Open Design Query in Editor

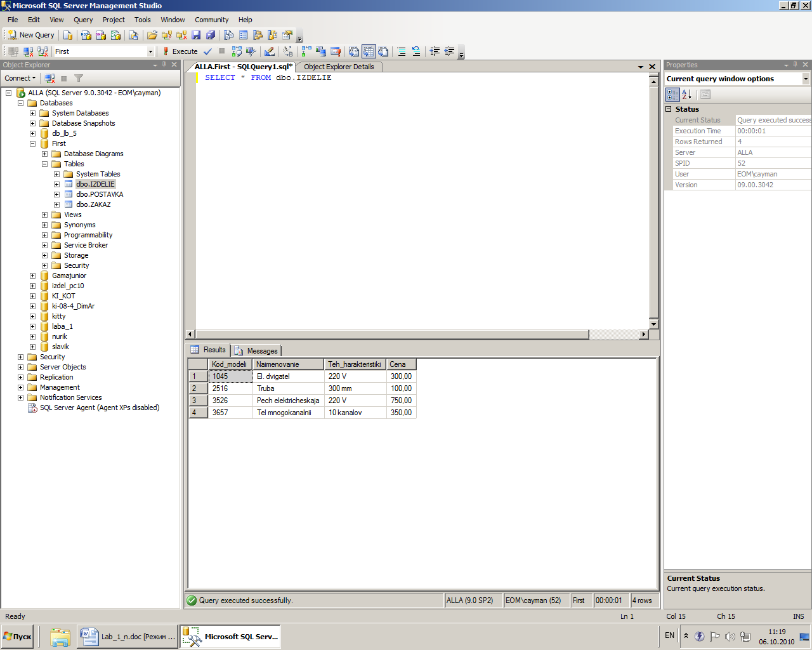click(270, 51)
